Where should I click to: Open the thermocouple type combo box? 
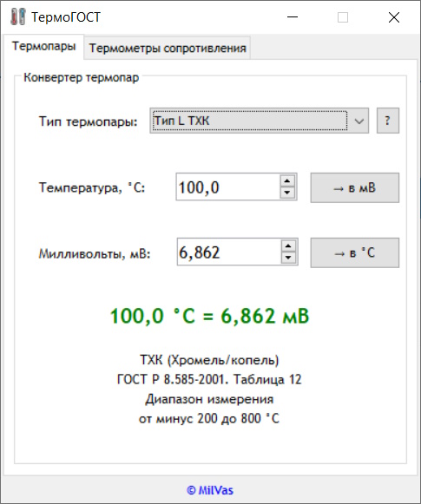(259, 121)
